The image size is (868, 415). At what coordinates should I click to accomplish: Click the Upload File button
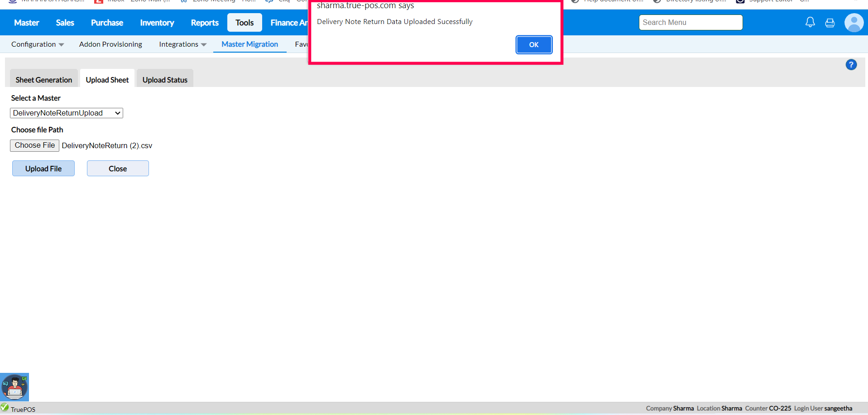pos(43,169)
